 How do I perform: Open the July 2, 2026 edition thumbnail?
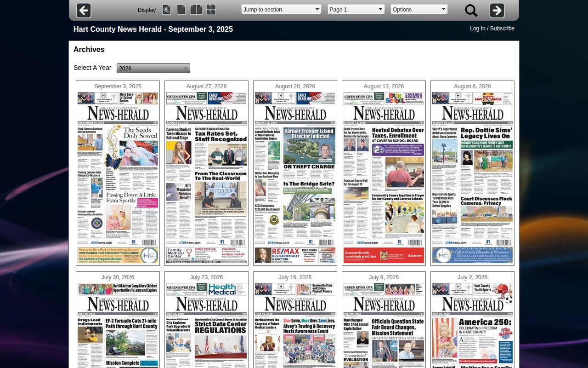(472, 325)
